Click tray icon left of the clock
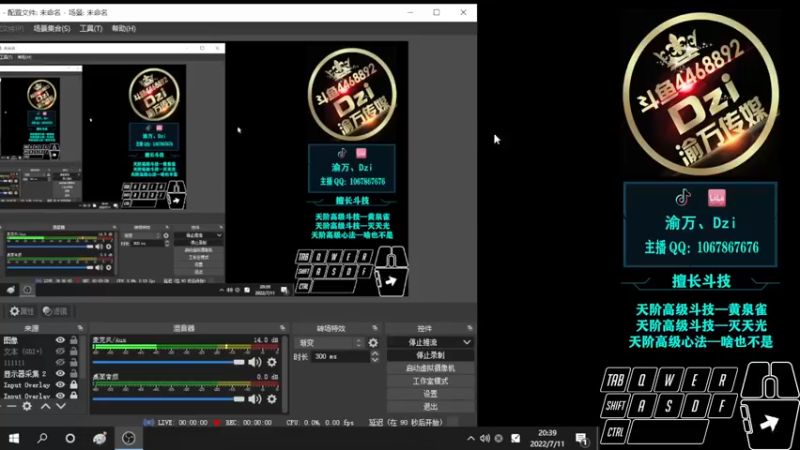Screen dimensions: 800x450 tap(516, 438)
